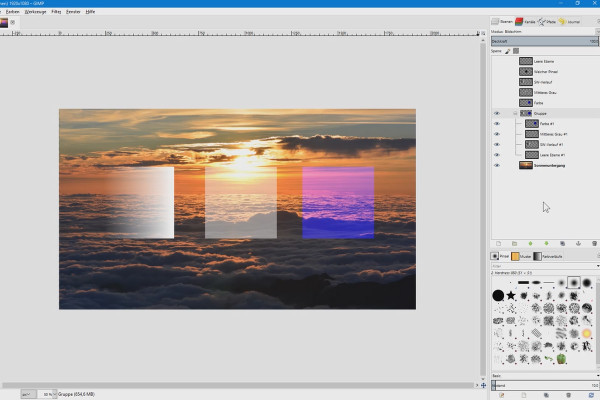Open the Fenster menu

point(73,12)
